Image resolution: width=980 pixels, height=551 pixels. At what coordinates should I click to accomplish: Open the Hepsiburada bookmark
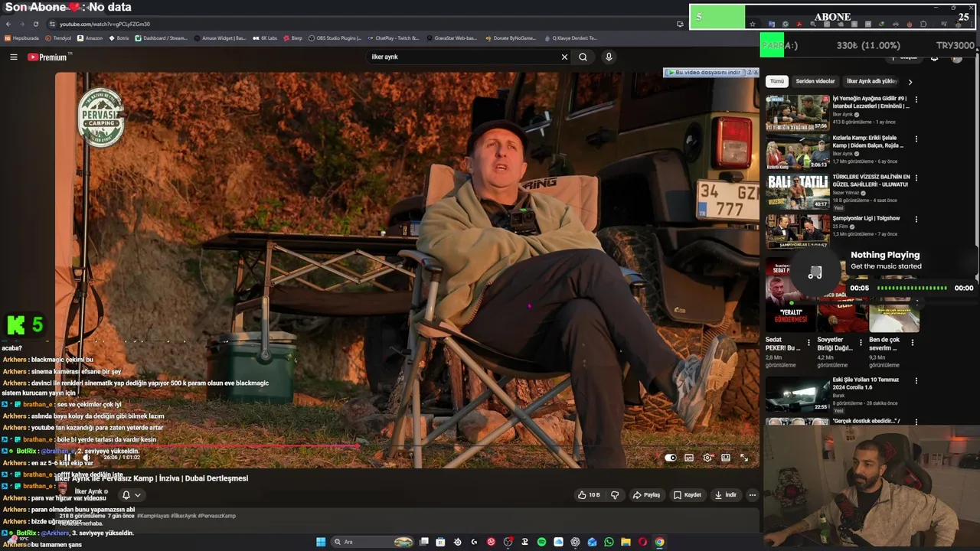click(x=21, y=37)
